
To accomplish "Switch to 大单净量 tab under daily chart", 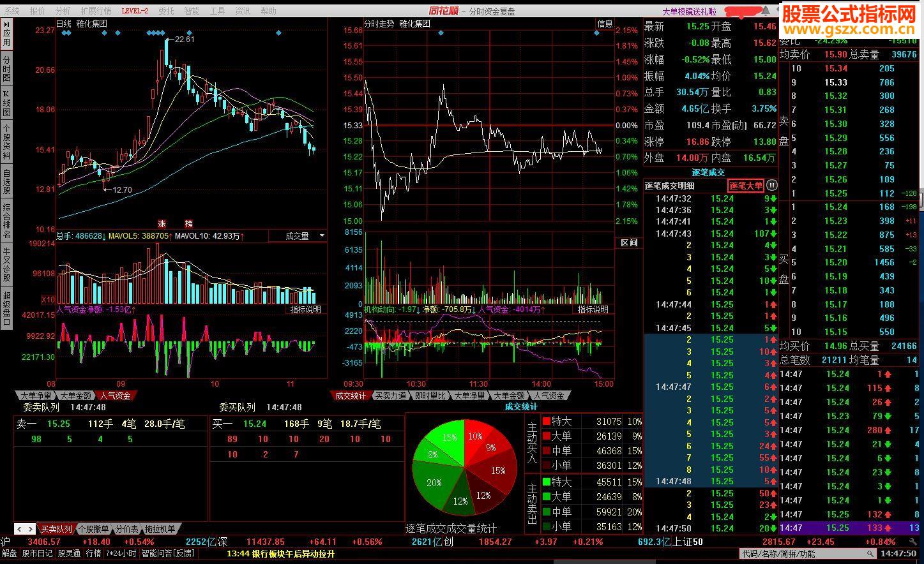I will point(36,396).
